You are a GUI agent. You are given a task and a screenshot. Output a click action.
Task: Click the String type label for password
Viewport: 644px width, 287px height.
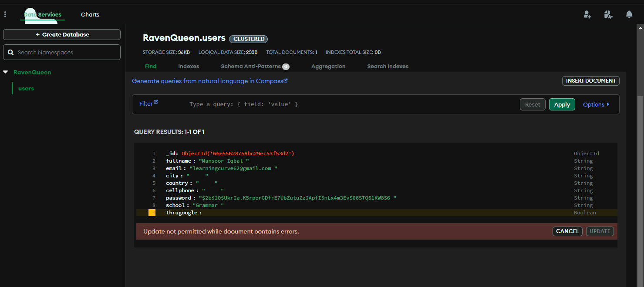click(x=583, y=198)
